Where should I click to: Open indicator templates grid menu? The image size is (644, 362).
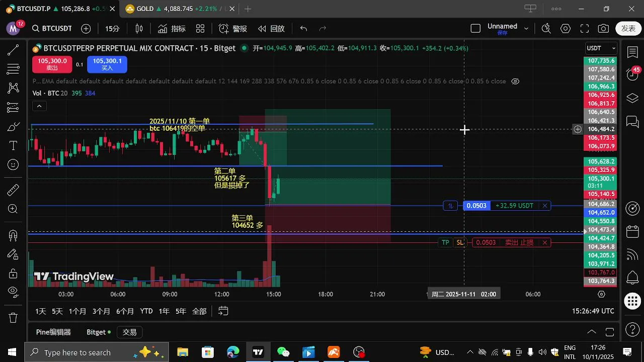(x=200, y=29)
